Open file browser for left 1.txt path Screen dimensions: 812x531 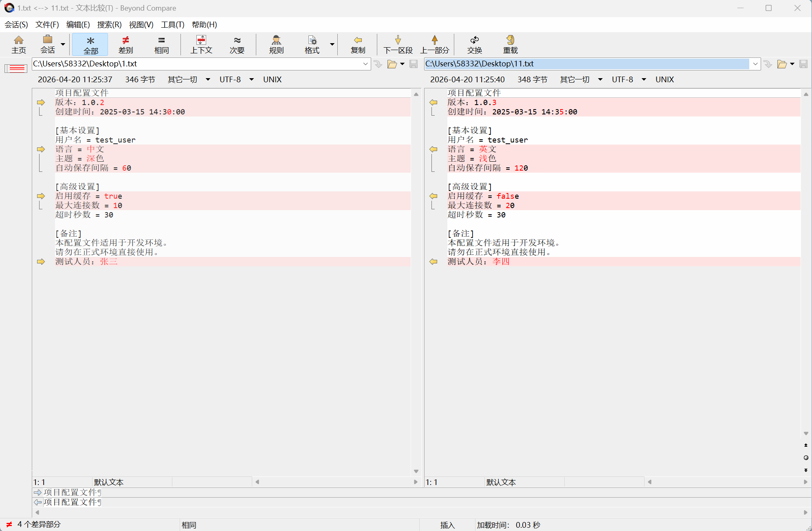[x=392, y=64]
